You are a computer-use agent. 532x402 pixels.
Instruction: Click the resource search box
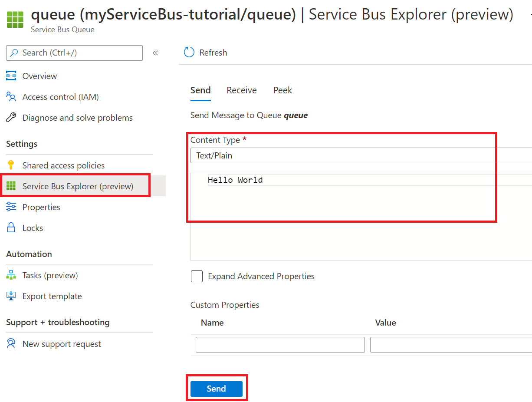(x=74, y=53)
